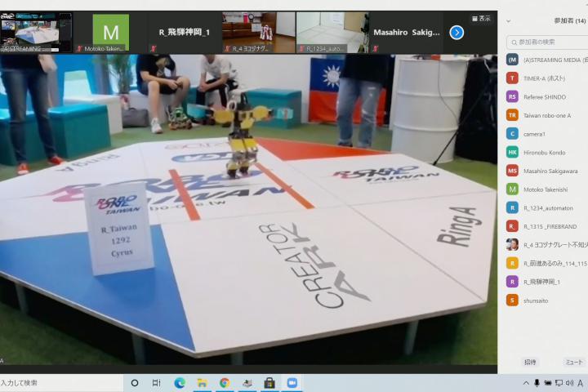The height and width of the screenshot is (392, 588).
Task: Select R_1234_auto video thumbnail
Action: click(x=332, y=33)
